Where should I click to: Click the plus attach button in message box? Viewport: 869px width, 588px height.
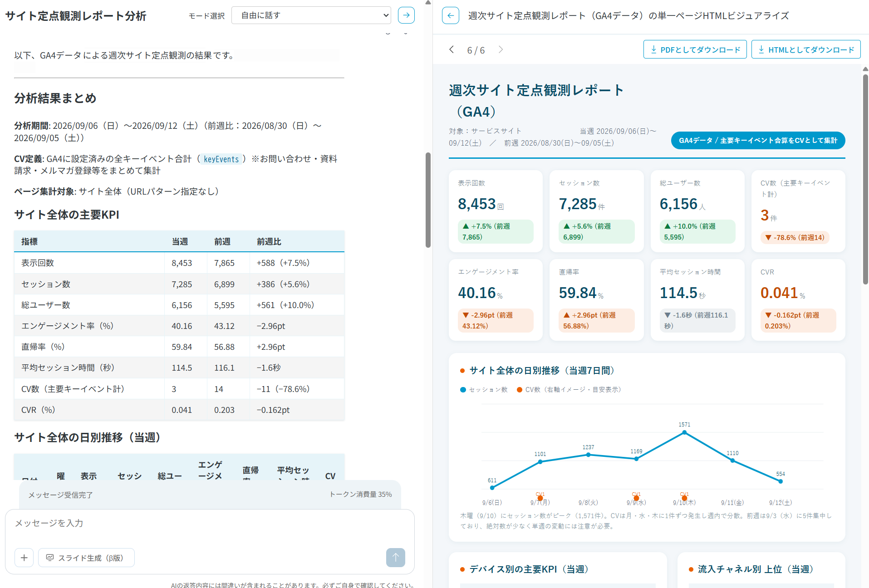click(x=24, y=558)
